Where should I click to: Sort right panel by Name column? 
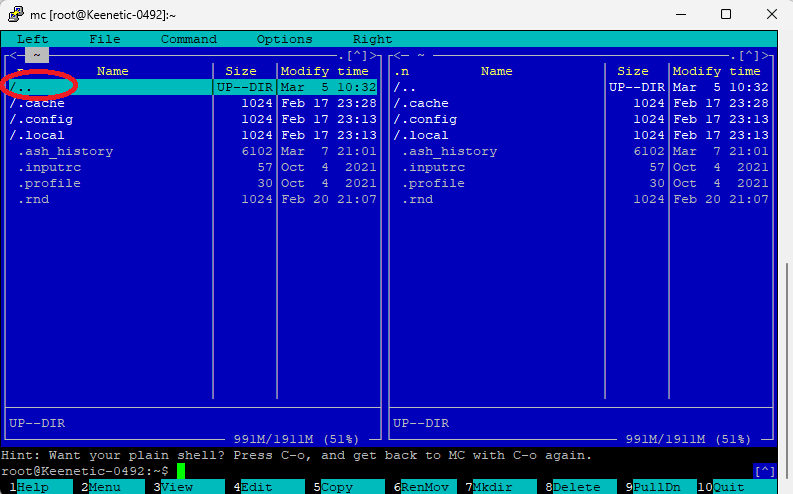click(496, 71)
